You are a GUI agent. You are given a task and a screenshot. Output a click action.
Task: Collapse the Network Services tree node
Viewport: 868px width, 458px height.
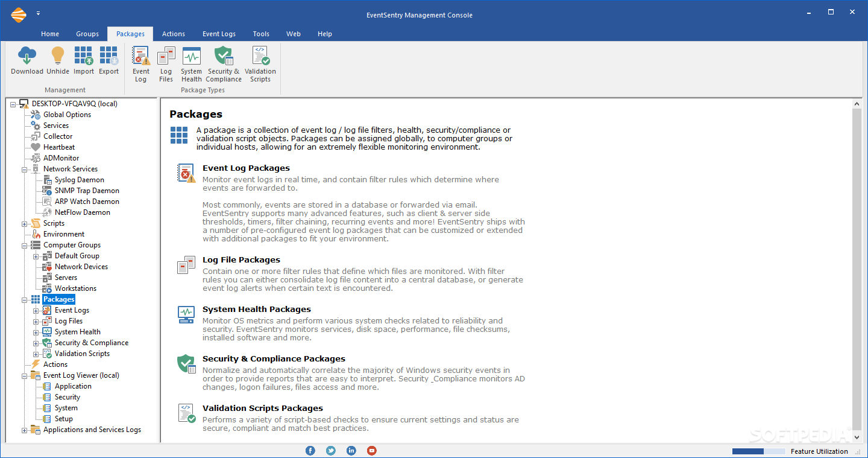25,169
